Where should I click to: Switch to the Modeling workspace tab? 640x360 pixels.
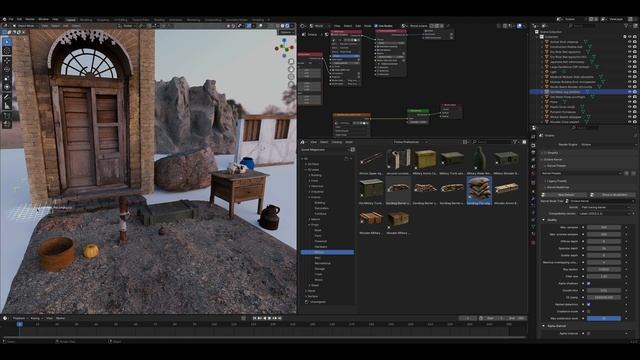coord(86,20)
